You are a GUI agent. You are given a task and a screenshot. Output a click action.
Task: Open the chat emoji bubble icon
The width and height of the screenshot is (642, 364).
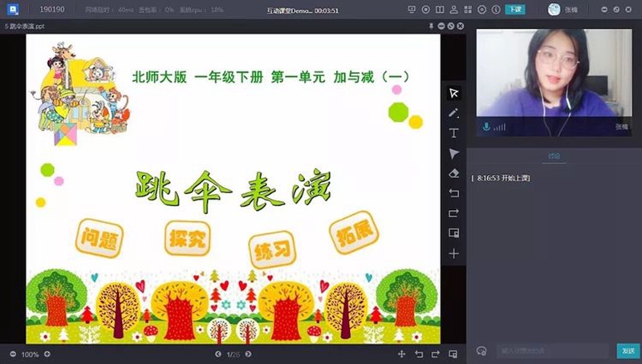click(481, 351)
